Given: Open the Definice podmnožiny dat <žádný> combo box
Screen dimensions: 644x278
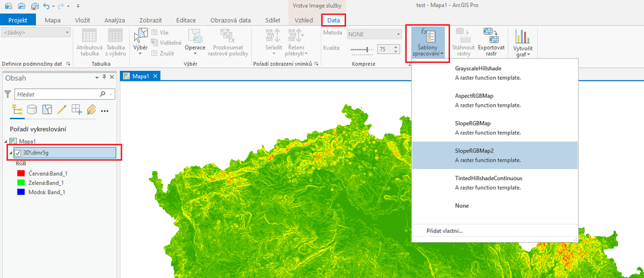Looking at the screenshot, I should tap(36, 32).
